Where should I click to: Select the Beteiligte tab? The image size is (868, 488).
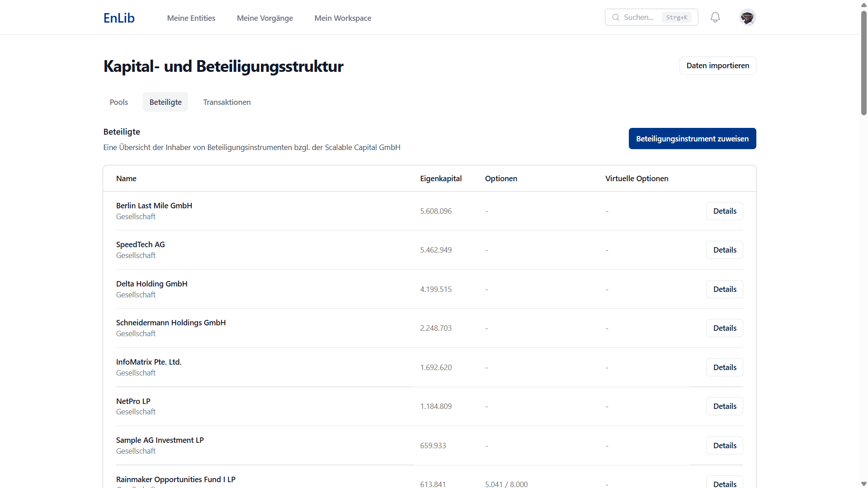point(165,102)
